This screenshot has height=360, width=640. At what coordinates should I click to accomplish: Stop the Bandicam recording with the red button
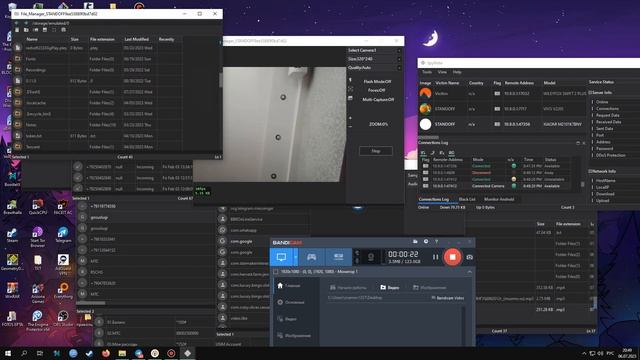(x=452, y=257)
